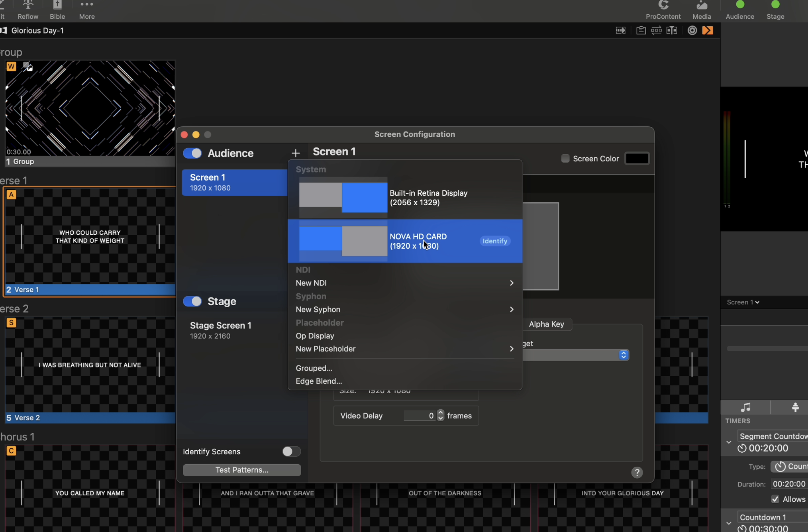Select 'And I ran outta that grave' slide
Viewport: 808px width, 532px height.
267,507
